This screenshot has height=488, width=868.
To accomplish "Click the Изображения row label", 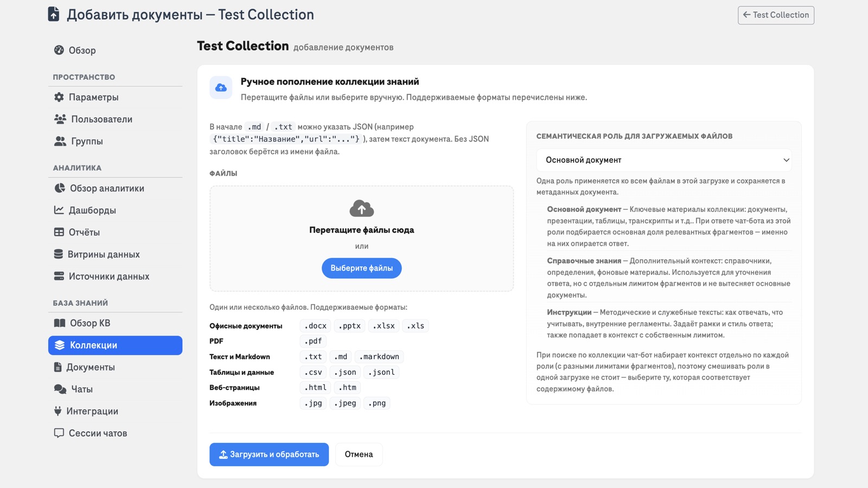I will point(233,403).
